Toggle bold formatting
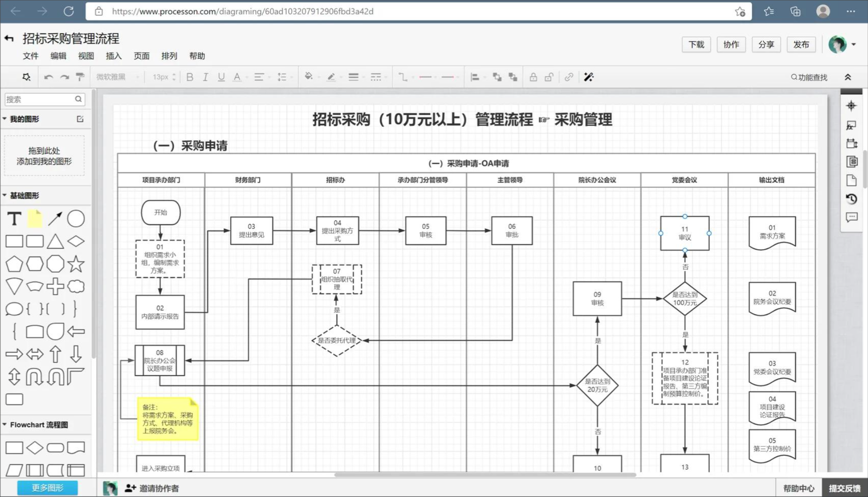 click(190, 77)
